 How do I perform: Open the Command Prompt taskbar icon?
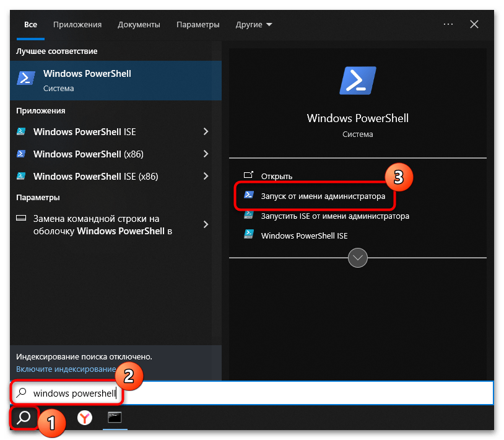(115, 418)
